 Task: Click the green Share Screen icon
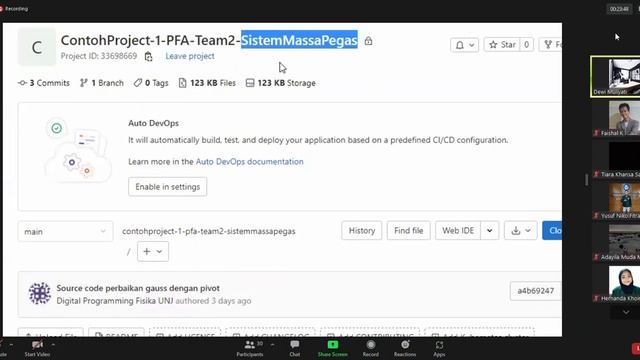(x=333, y=345)
